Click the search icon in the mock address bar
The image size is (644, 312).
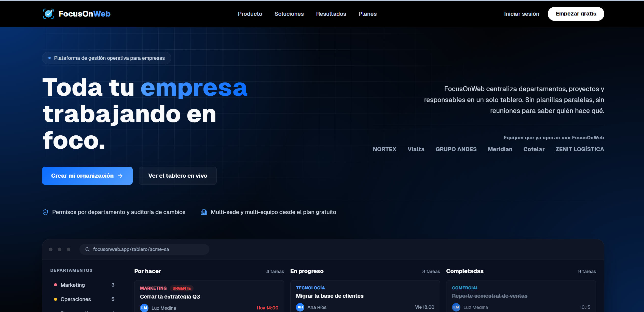[x=87, y=249]
